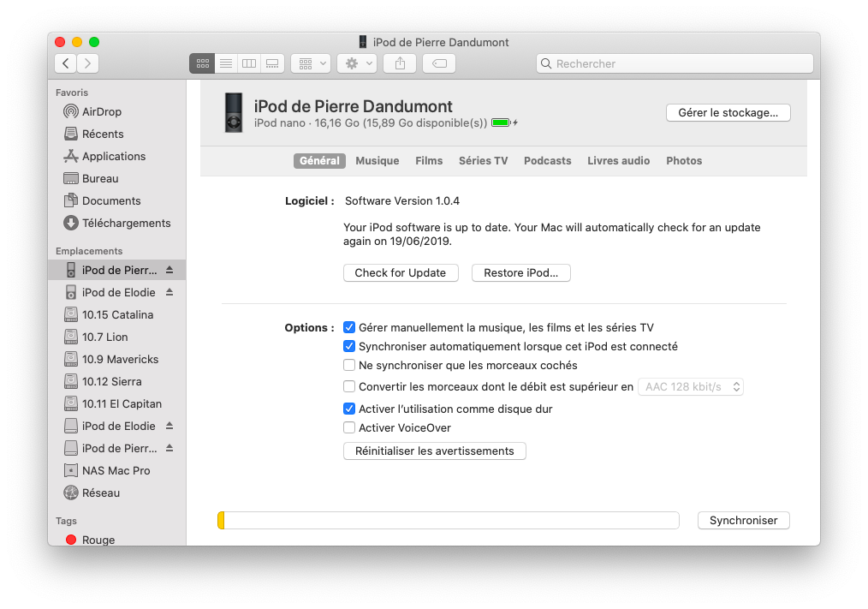Image resolution: width=868 pixels, height=609 pixels.
Task: Open the gear action menu
Action: (358, 63)
